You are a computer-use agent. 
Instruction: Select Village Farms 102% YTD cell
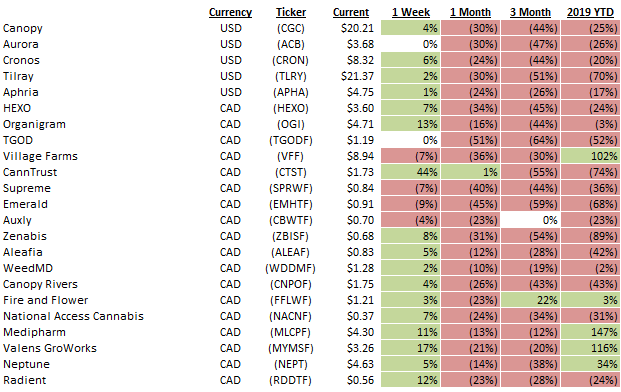tap(590, 156)
